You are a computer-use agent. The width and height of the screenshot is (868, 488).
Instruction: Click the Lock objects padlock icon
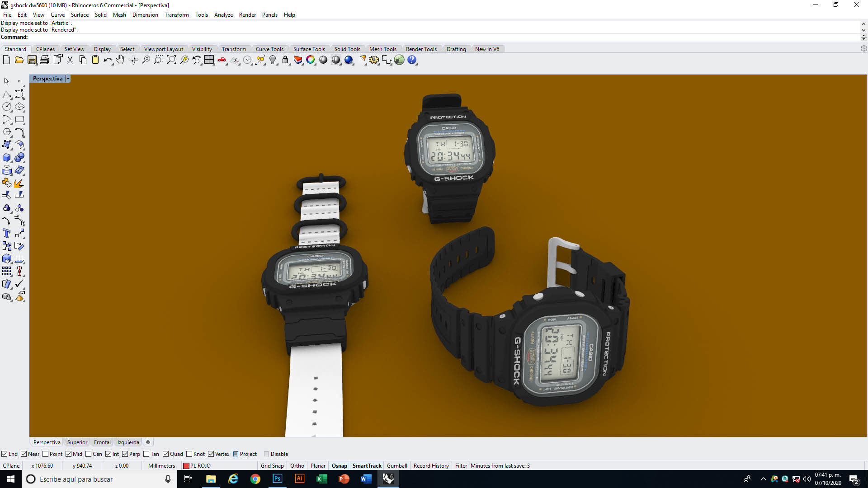pyautogui.click(x=285, y=60)
